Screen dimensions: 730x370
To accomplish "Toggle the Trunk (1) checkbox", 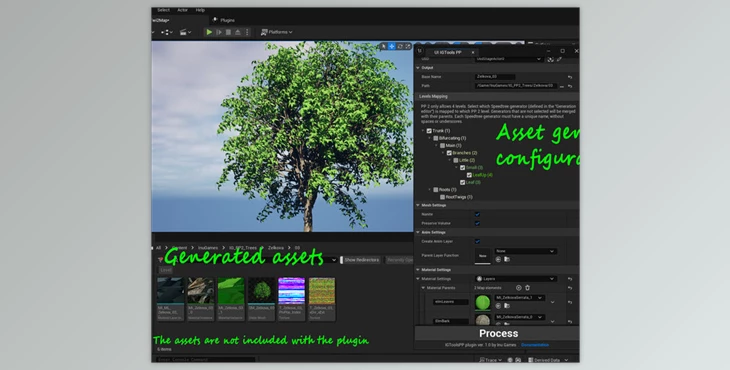I will point(429,131).
